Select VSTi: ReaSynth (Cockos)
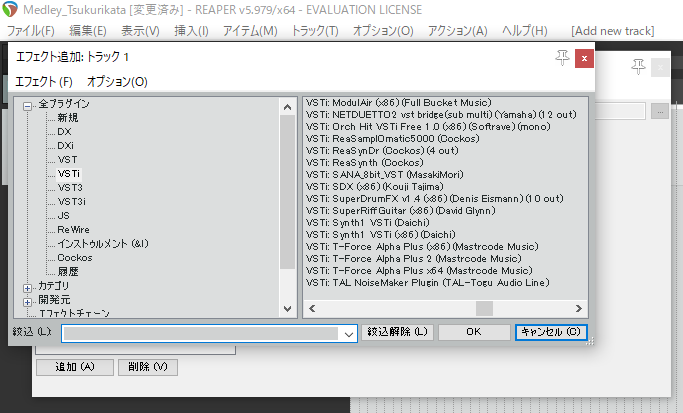Image resolution: width=683 pixels, height=413 pixels. click(365, 162)
